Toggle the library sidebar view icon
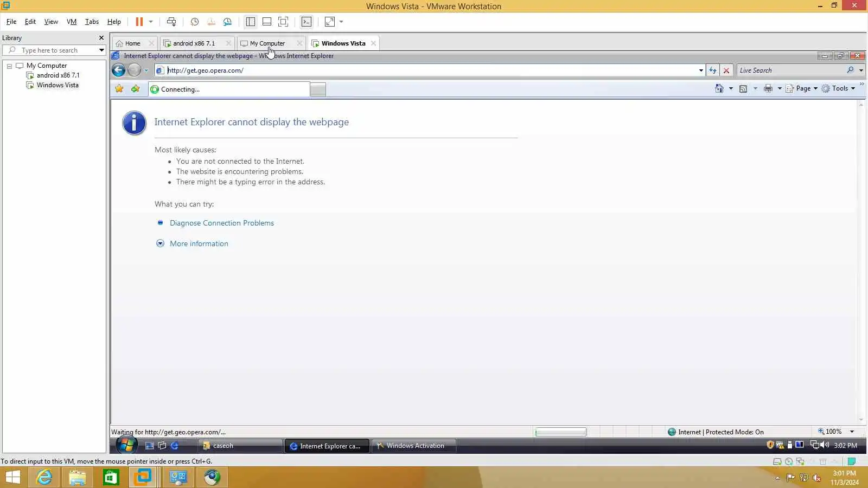Screen dimensions: 868x488 [x=250, y=22]
